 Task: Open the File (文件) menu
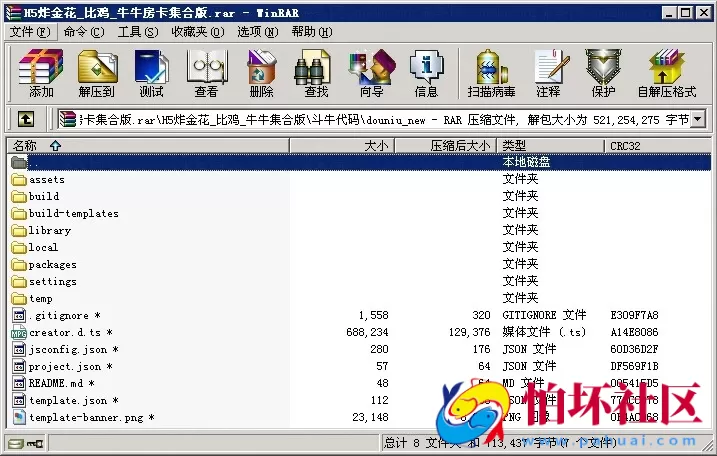pos(30,32)
